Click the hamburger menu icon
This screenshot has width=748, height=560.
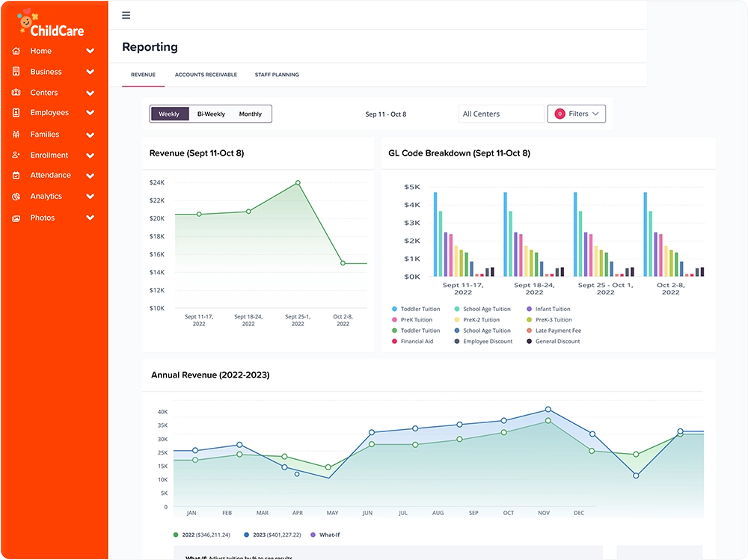(126, 16)
